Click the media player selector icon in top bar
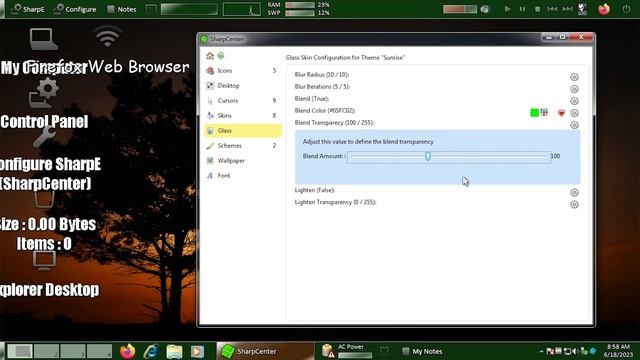The image size is (640, 360). click(x=582, y=9)
